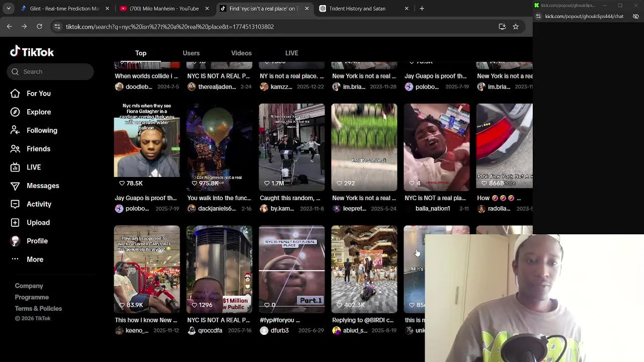
Task: Open balla_nation1's 4-likes video thumbnail
Action: pos(437,147)
